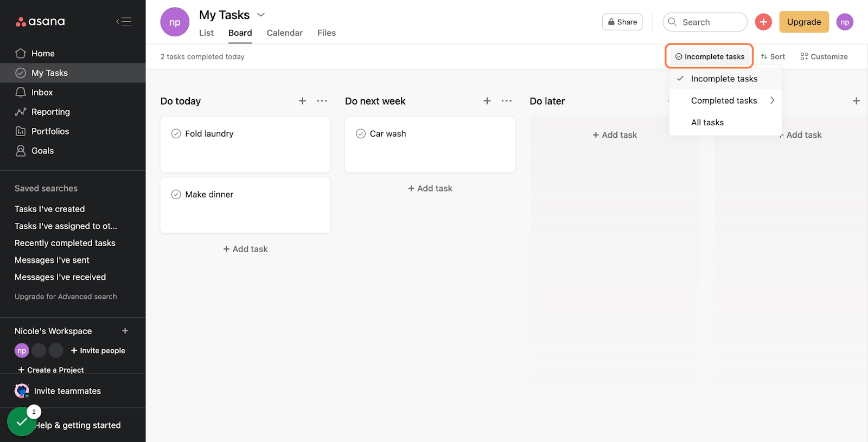Screen dimensions: 868x442
Task: Click the np workspace member avatar
Action: 22,350
